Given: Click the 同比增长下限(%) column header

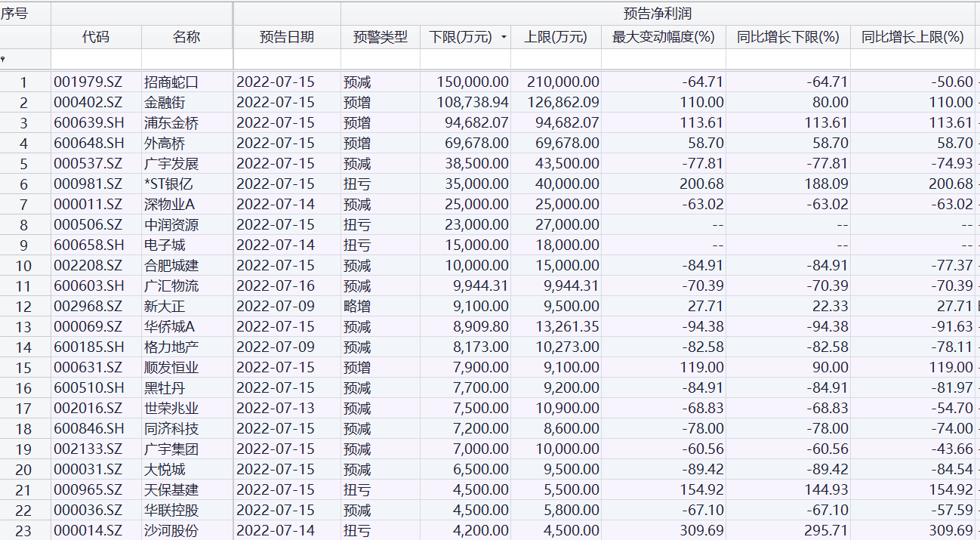Looking at the screenshot, I should (788, 37).
